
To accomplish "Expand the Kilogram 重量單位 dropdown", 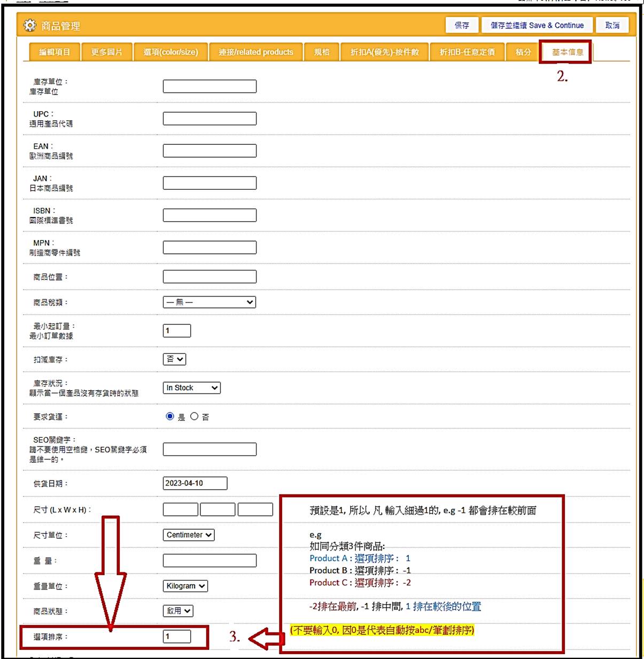I will tap(185, 586).
